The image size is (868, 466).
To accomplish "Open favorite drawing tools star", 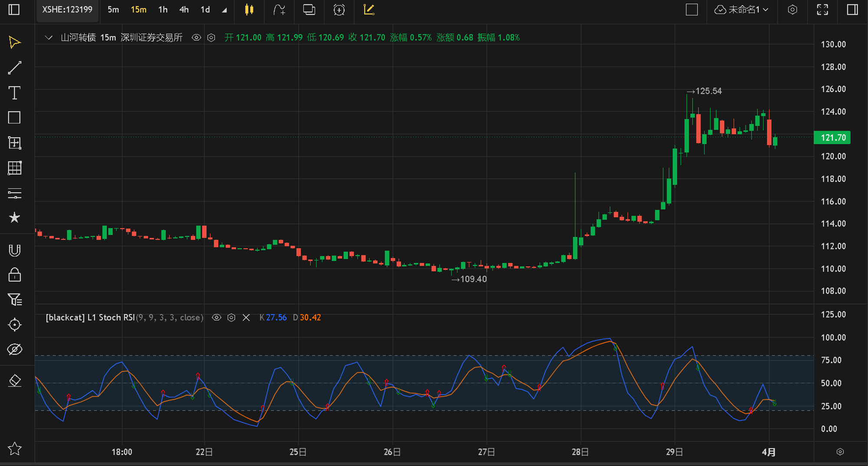I will pos(15,217).
